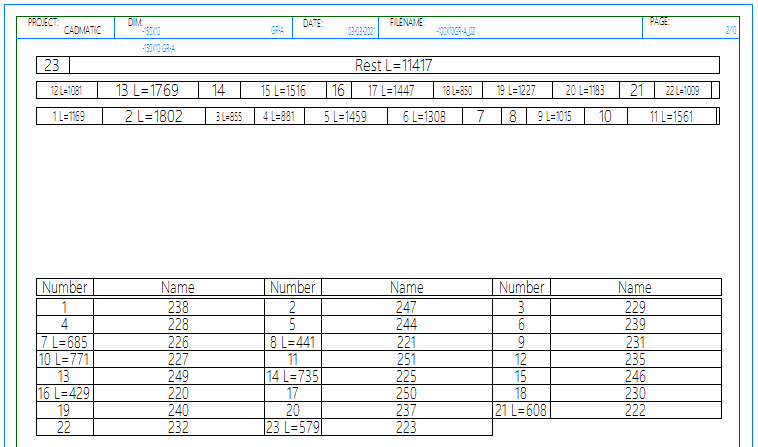Click name value 251 in the table
The image size is (758, 447).
[x=407, y=359]
